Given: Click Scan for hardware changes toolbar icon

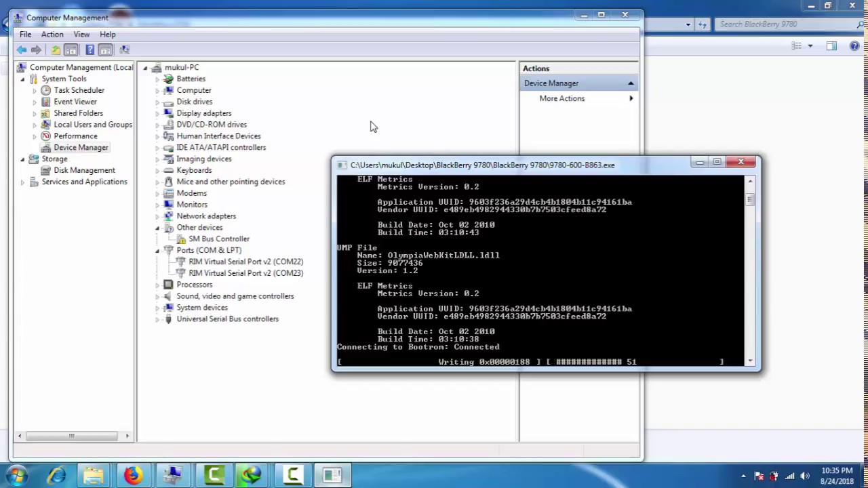Looking at the screenshot, I should click(124, 49).
